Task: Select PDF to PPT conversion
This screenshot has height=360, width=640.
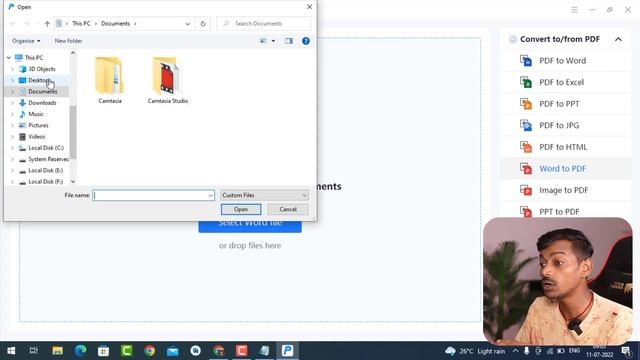Action: click(x=559, y=104)
